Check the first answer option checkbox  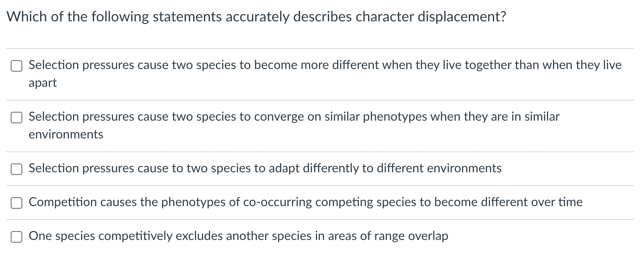click(x=17, y=65)
